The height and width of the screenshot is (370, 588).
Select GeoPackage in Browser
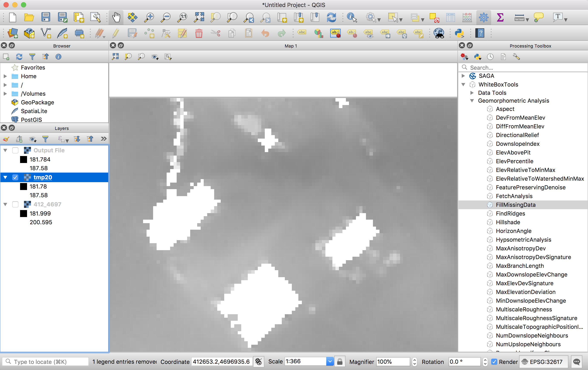[37, 102]
